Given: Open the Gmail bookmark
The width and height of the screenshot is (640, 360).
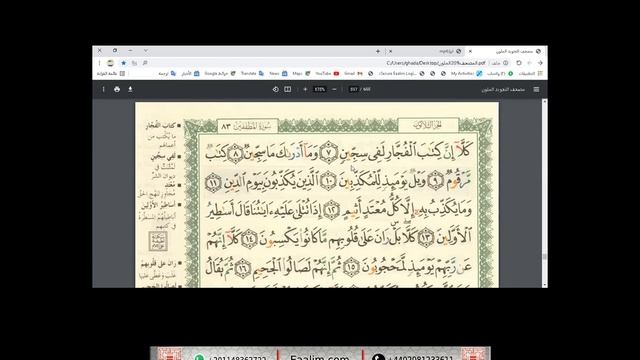Looking at the screenshot, I should click(x=353, y=73).
